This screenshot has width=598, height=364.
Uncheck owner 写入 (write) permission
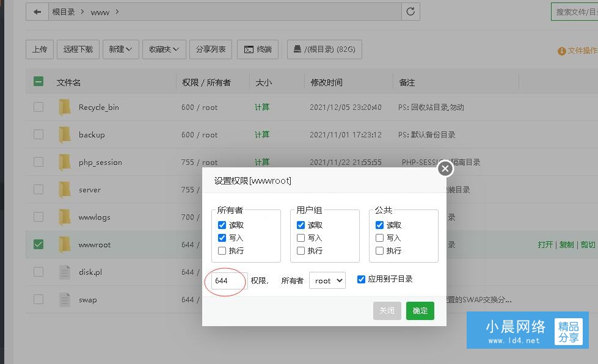click(x=222, y=238)
